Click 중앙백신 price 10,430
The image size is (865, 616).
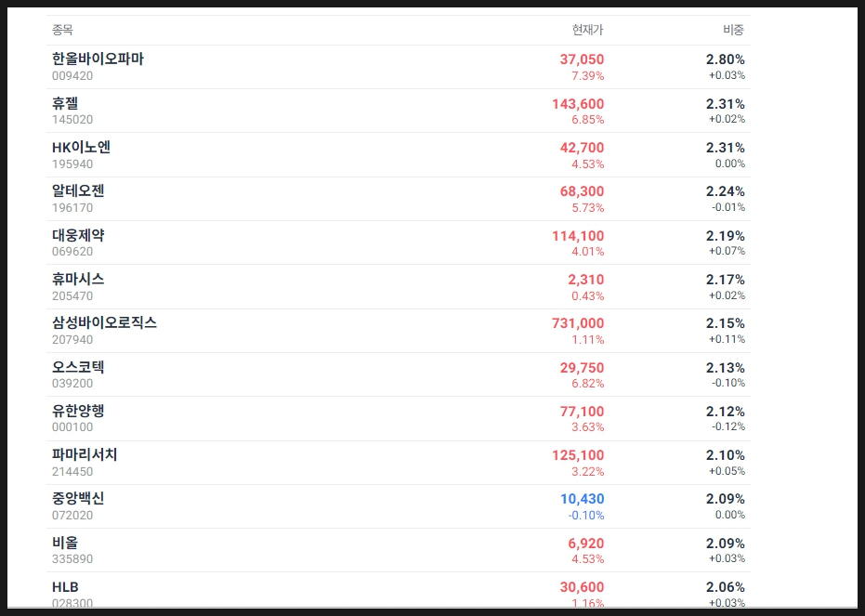[582, 499]
